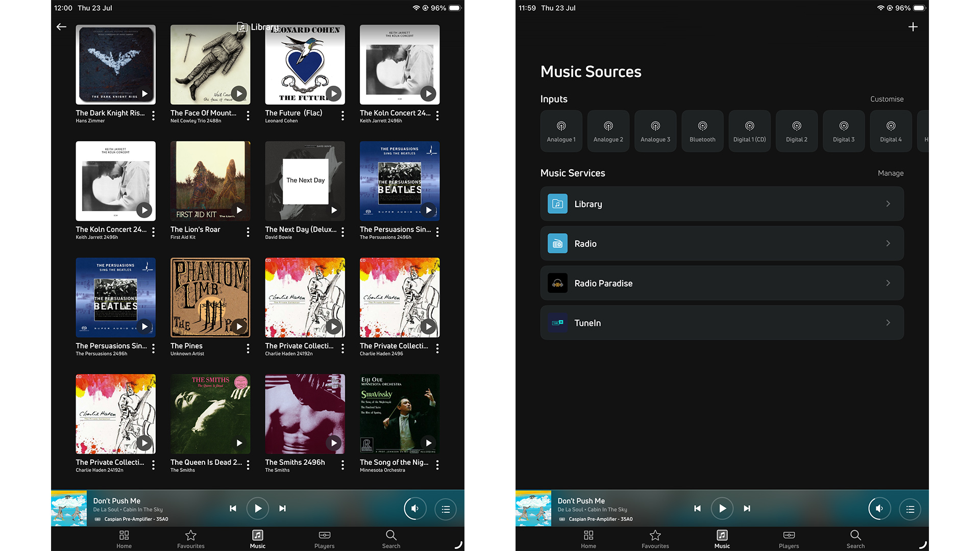Expand the chevron on the Library row
980x551 pixels.
pos(888,204)
